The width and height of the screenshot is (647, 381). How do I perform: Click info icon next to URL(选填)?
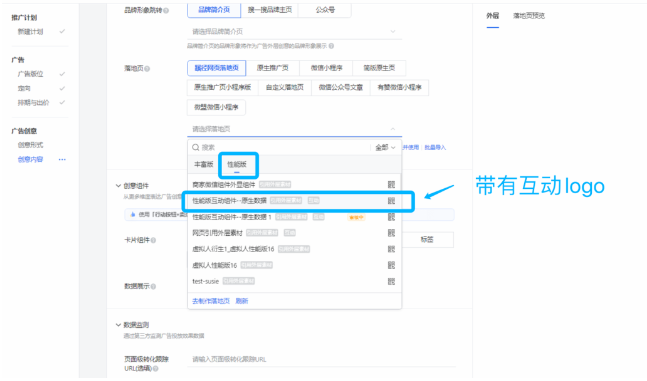coord(156,369)
